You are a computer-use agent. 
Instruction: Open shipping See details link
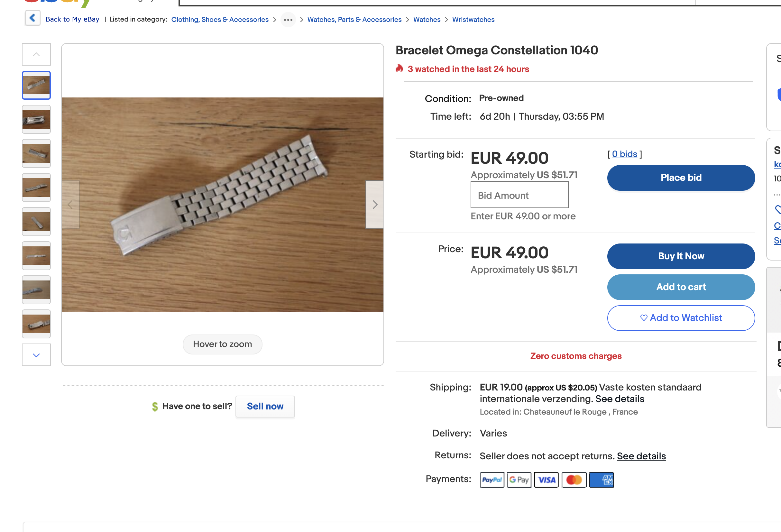pyautogui.click(x=620, y=399)
